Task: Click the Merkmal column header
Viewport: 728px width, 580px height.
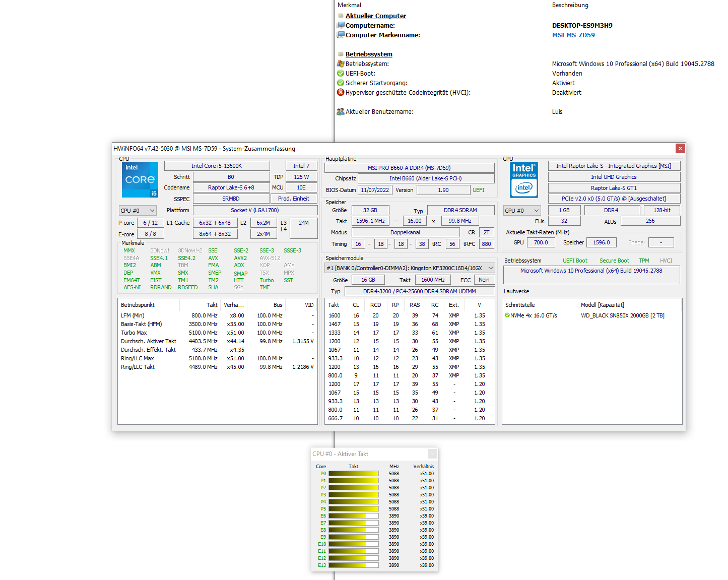Action: point(349,5)
